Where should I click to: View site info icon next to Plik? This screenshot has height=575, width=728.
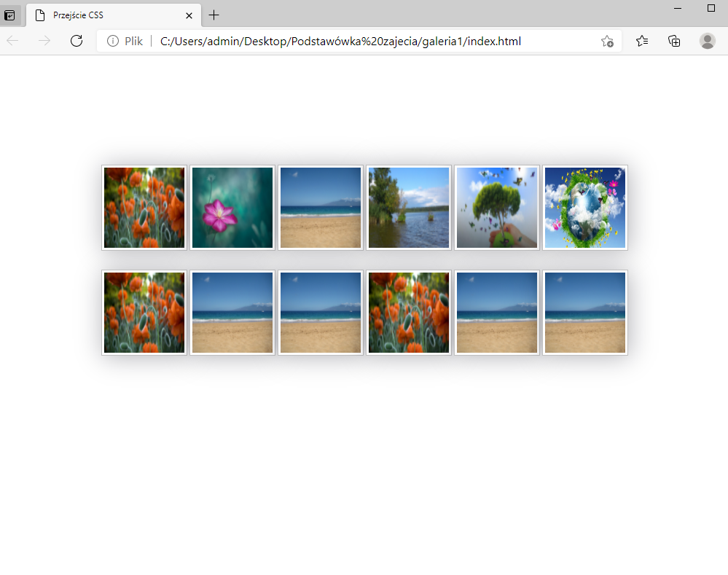point(113,41)
